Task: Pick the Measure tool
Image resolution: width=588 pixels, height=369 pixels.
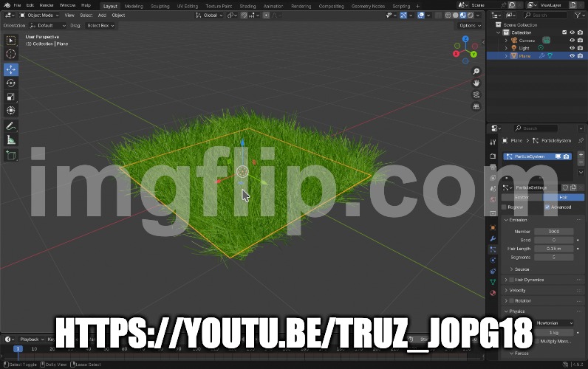Action: tap(11, 139)
